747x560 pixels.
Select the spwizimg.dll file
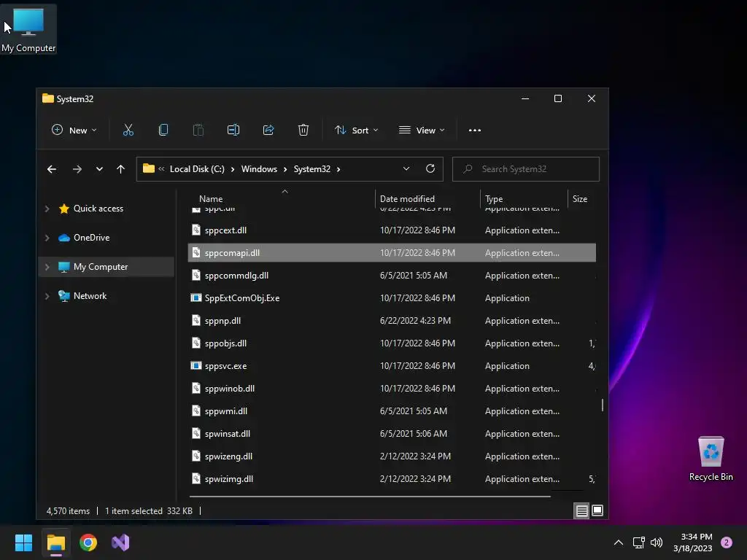[392, 479]
